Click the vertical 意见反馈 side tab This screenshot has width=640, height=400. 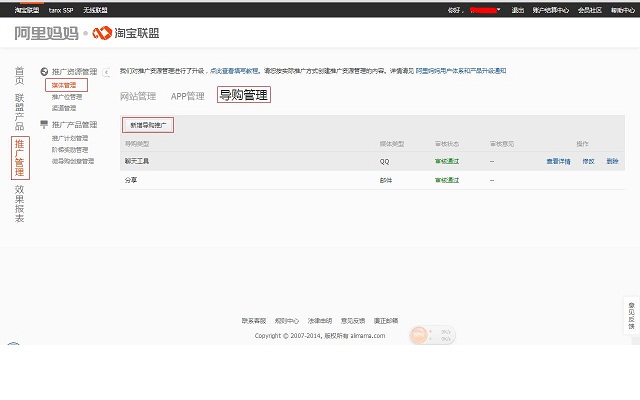click(631, 316)
